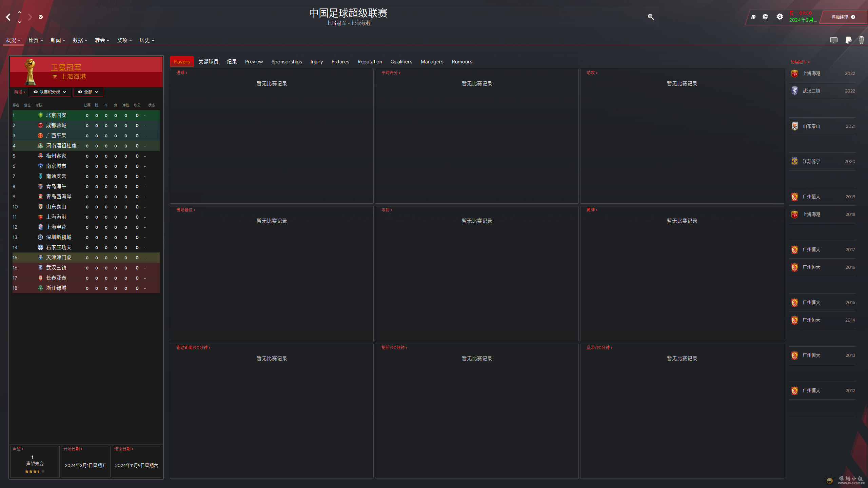Open the 抢断/90分钟 panel link
The height and width of the screenshot is (488, 868).
[x=394, y=347]
